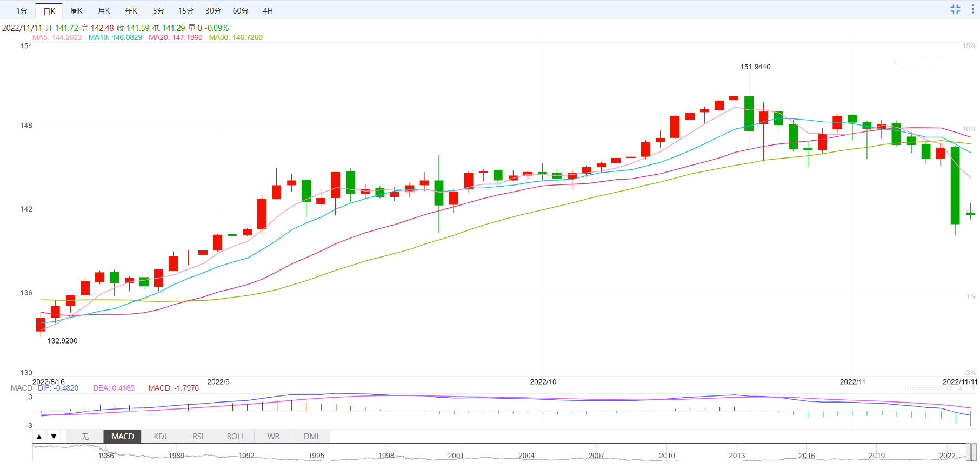This screenshot has width=980, height=475.
Task: Show the 年K yearly chart
Action: click(131, 11)
